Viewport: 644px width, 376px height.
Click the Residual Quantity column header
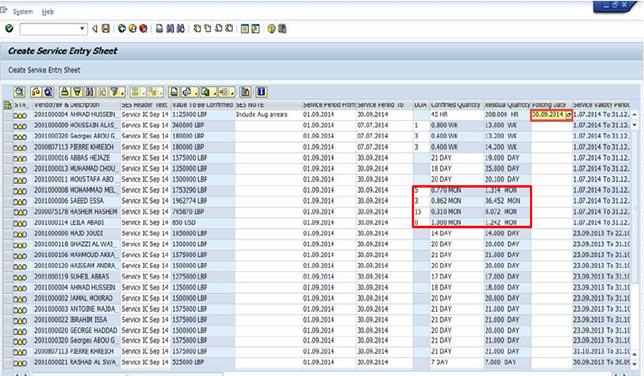pos(508,105)
